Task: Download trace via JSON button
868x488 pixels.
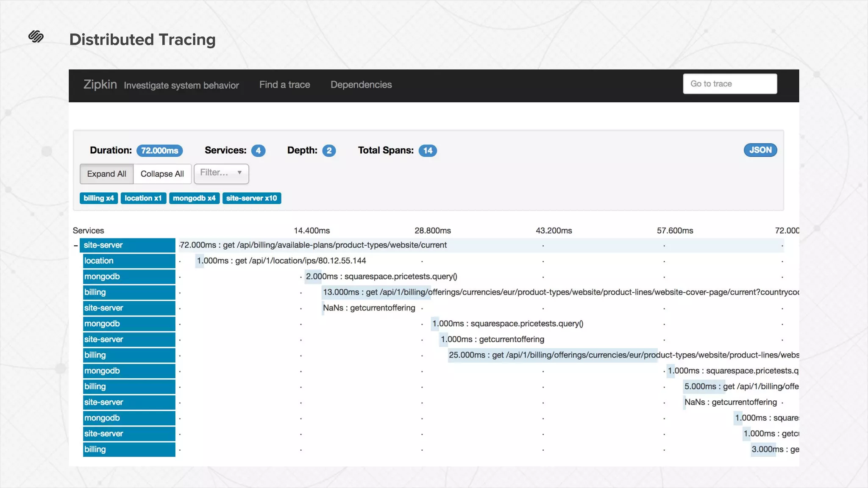Action: click(x=760, y=150)
